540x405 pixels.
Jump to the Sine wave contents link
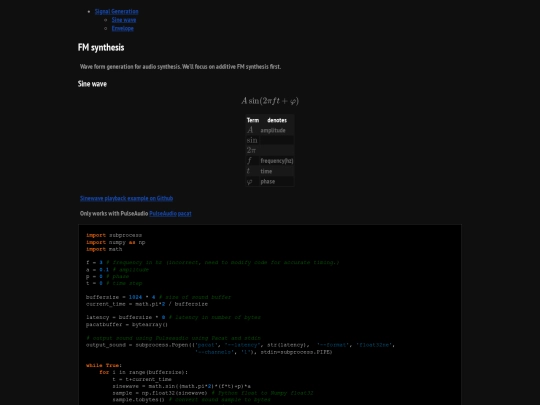(x=124, y=20)
